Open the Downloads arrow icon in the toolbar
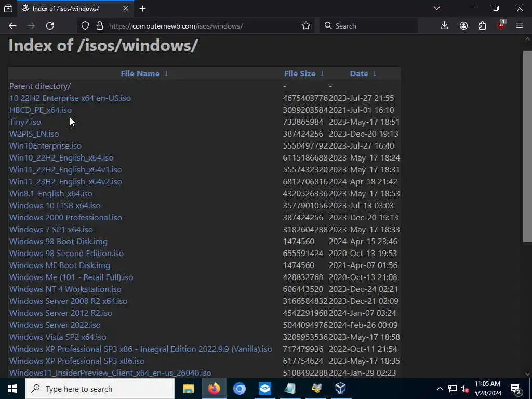532x399 pixels. pyautogui.click(x=445, y=26)
